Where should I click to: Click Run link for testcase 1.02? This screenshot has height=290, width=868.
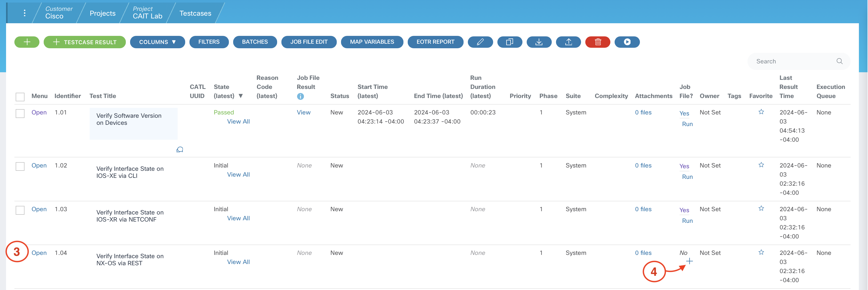687,177
